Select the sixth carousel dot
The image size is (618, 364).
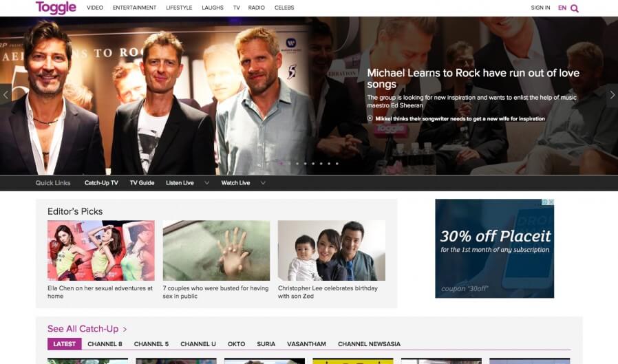(x=321, y=164)
